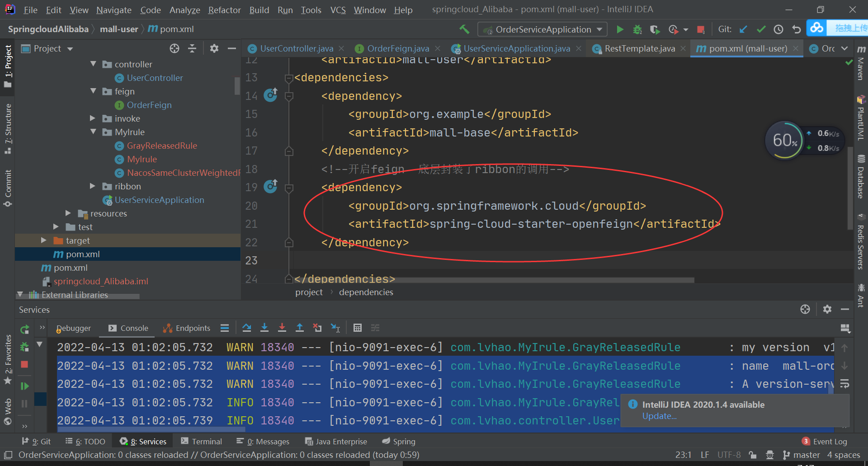Image resolution: width=868 pixels, height=466 pixels.
Task: Rerun the service with the green restart icon
Action: pos(24,329)
